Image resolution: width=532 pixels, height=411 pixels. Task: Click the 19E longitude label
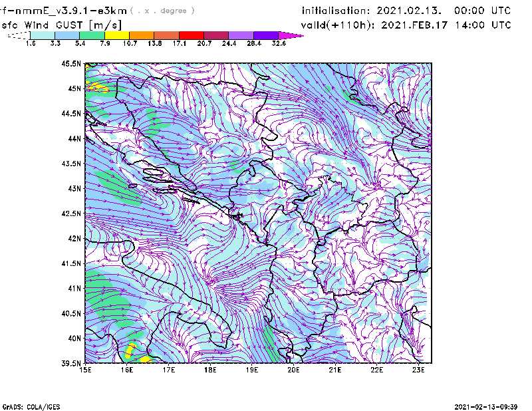point(252,370)
